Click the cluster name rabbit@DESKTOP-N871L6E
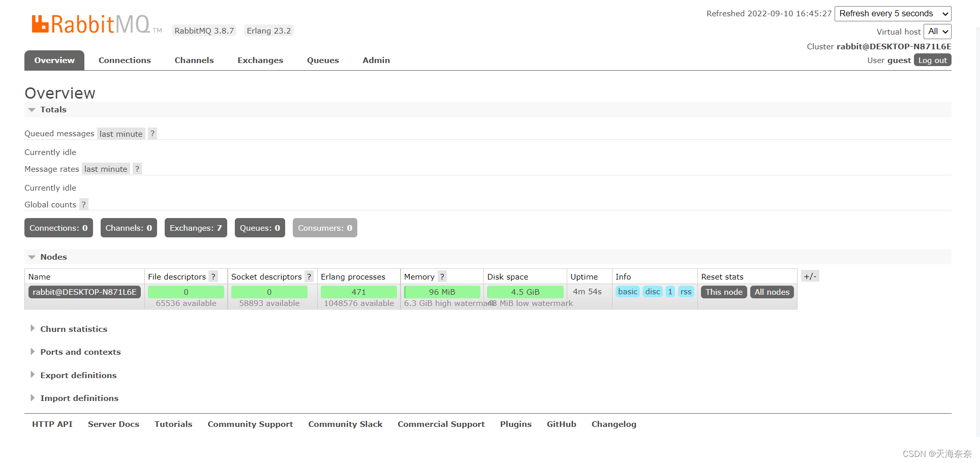 (894, 46)
